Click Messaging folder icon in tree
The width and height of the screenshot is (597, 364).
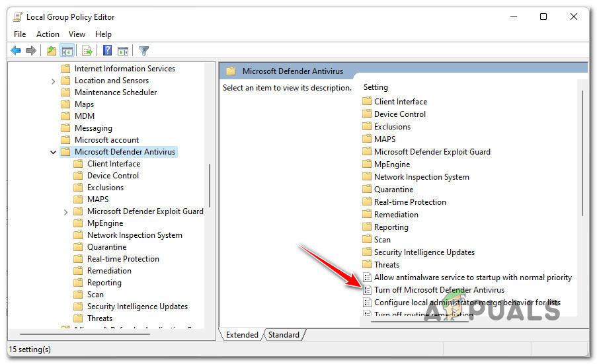66,127
